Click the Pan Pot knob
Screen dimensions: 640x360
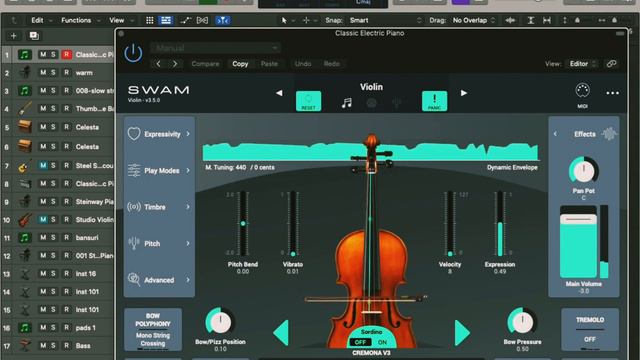click(584, 171)
